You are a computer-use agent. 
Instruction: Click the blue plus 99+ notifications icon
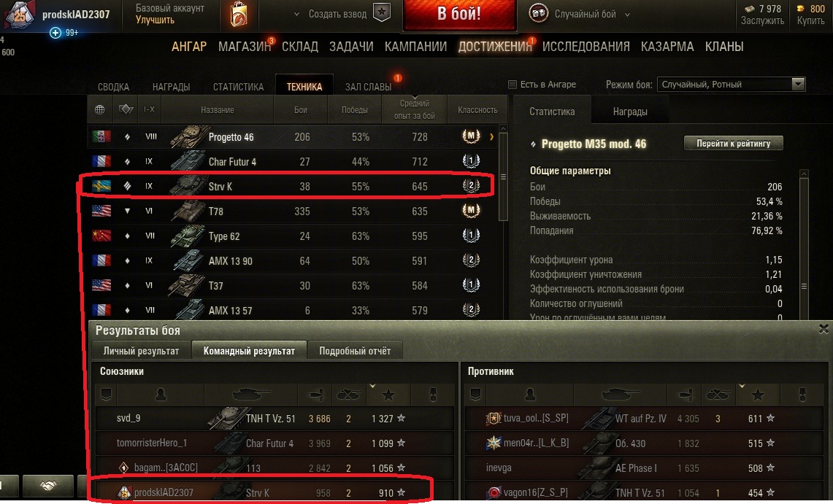click(55, 33)
